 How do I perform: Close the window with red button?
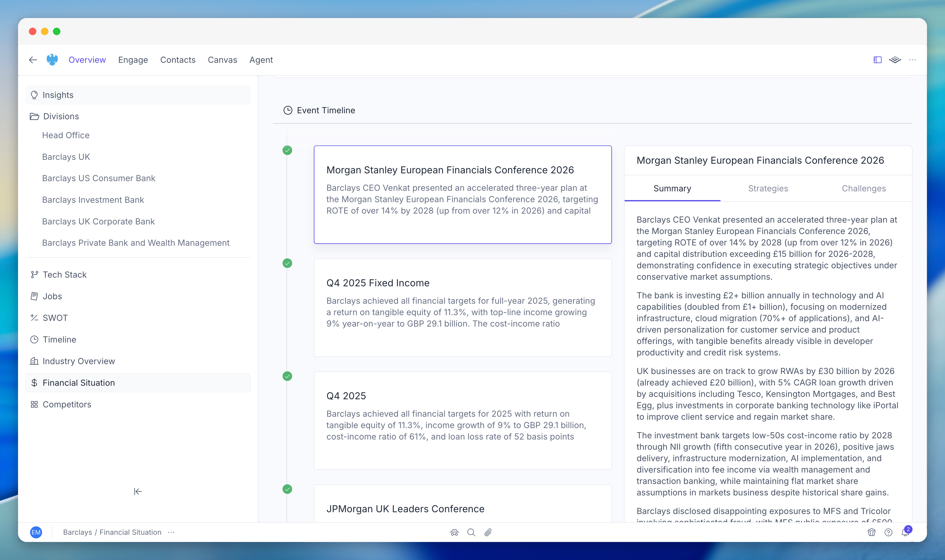pos(32,31)
